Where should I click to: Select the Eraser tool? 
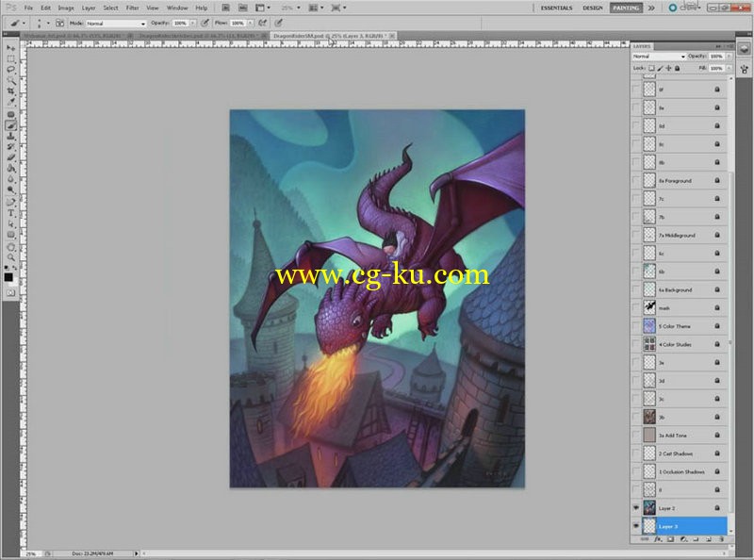click(10, 157)
